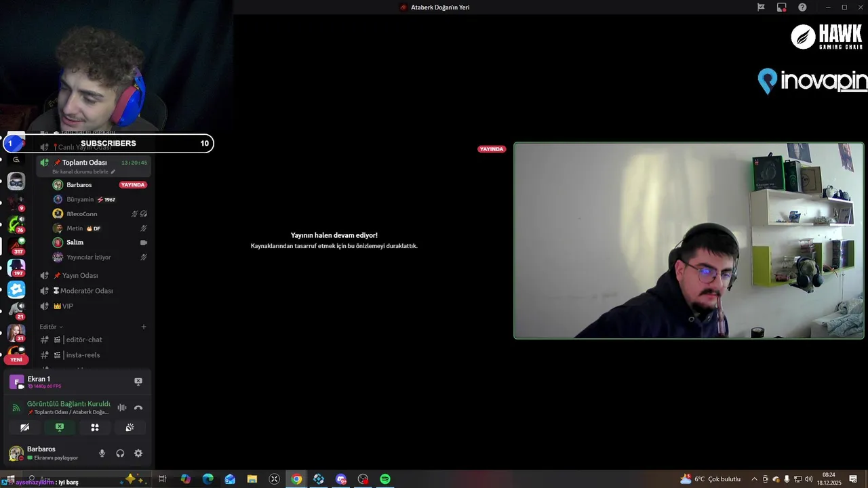The height and width of the screenshot is (488, 868).
Task: Click the YAYINDA badge next to Barbaros
Action: pos(133,185)
